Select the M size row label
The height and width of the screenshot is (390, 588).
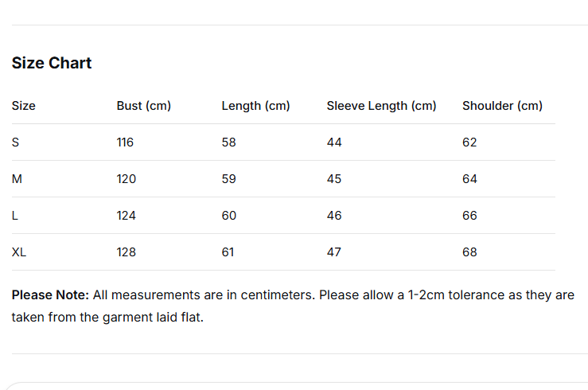click(x=17, y=179)
